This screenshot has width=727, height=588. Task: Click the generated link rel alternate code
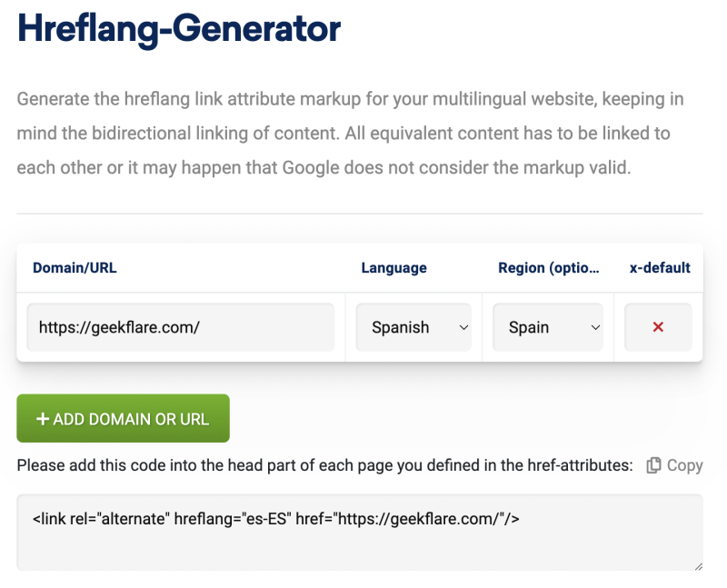coord(275,519)
